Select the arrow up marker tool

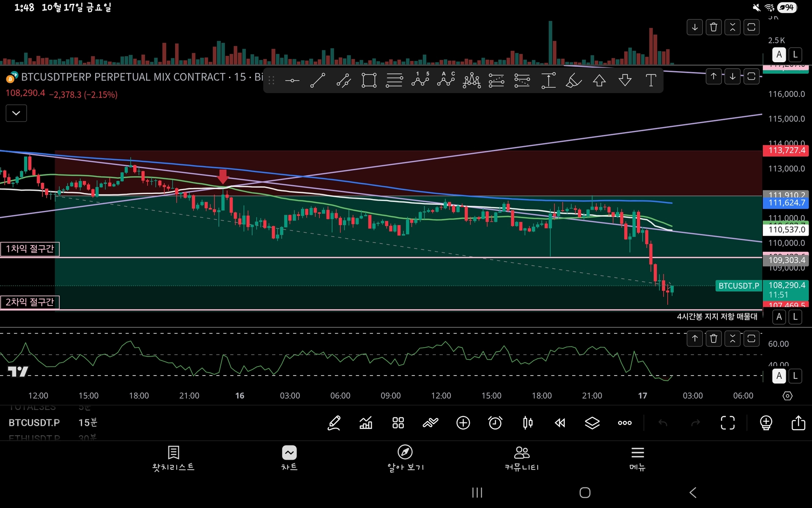pos(599,80)
